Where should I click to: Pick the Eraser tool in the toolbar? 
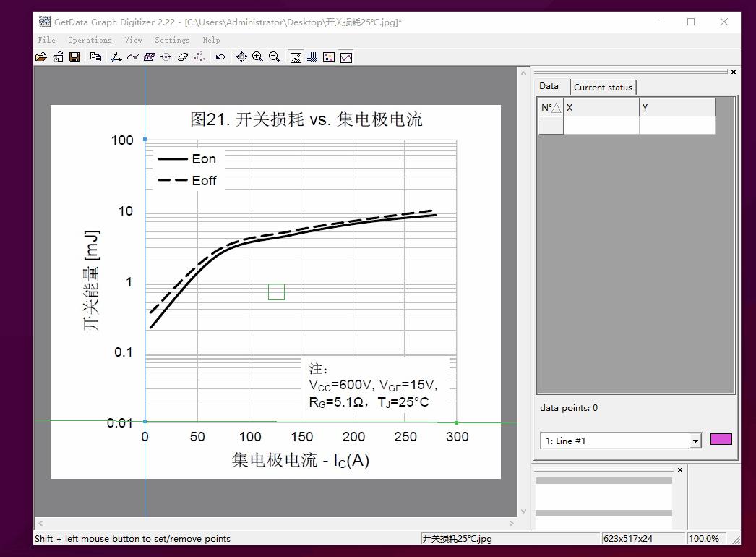pos(183,57)
